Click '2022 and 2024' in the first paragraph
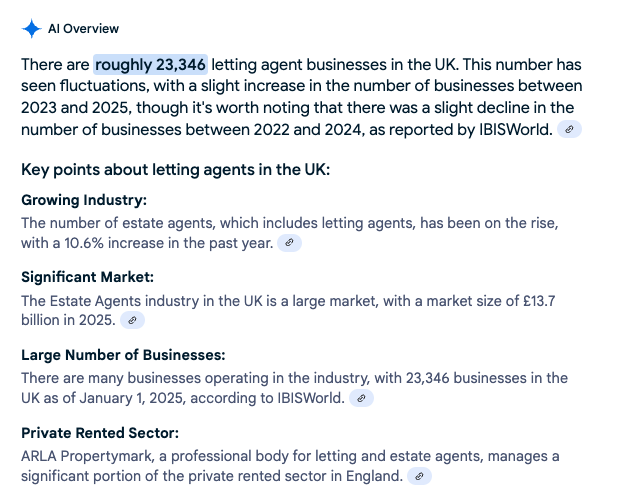The height and width of the screenshot is (501, 617). click(307, 129)
